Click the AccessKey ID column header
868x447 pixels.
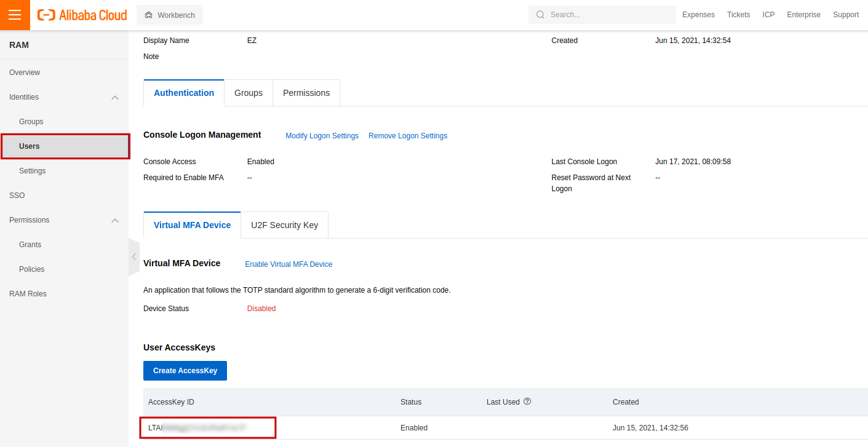171,402
